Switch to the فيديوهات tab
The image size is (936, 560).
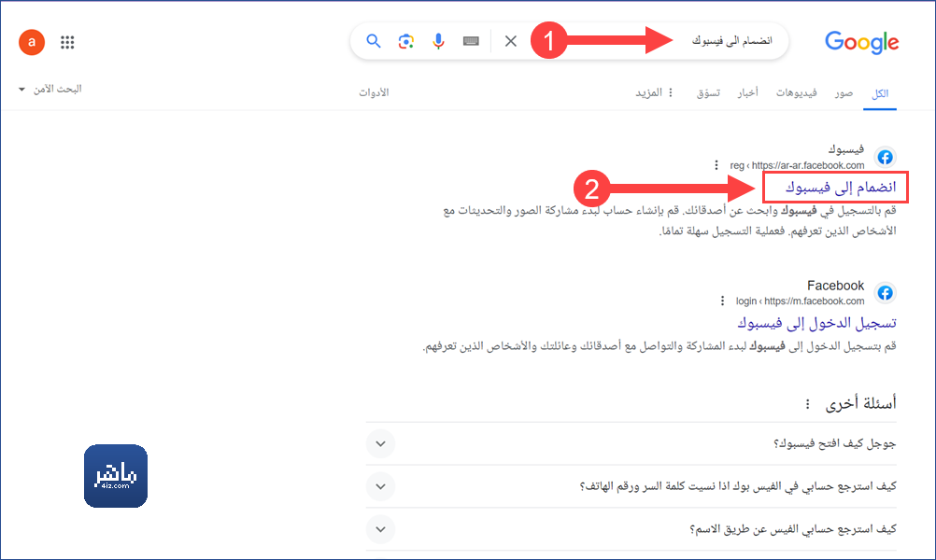coord(796,92)
